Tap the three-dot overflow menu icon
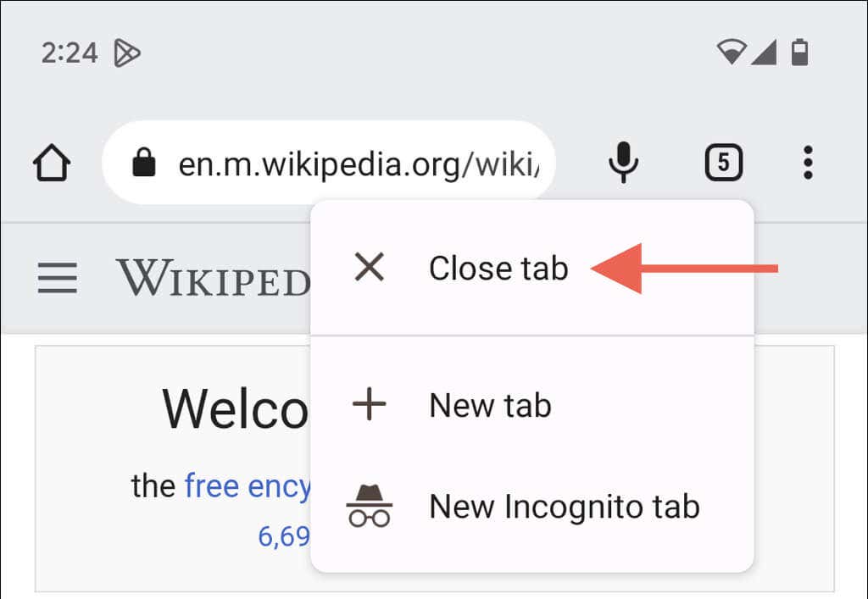 coord(808,162)
